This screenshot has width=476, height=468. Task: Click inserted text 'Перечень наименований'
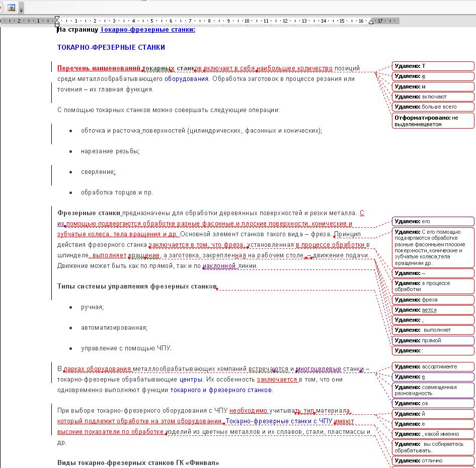99,68
